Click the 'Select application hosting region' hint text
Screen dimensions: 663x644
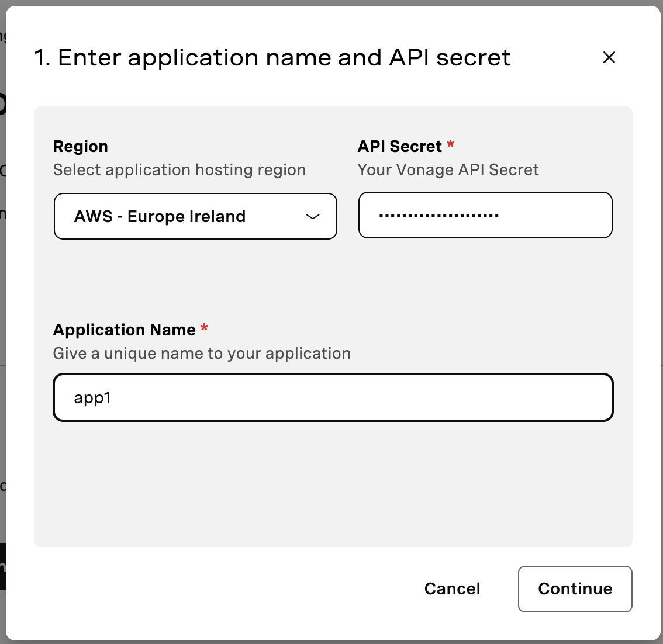[x=179, y=170]
